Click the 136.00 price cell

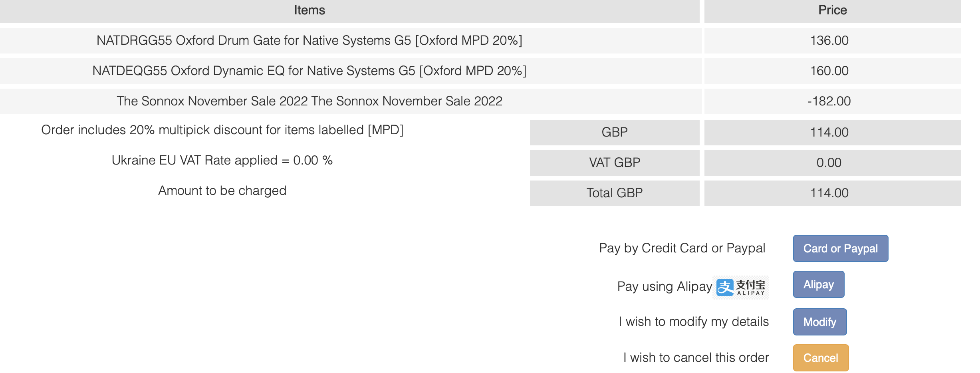829,41
